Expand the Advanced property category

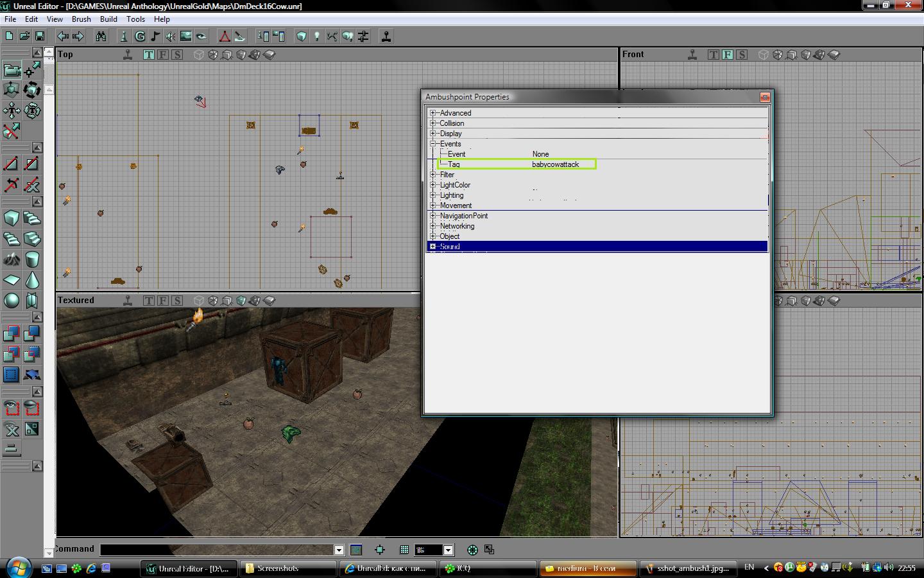[433, 113]
